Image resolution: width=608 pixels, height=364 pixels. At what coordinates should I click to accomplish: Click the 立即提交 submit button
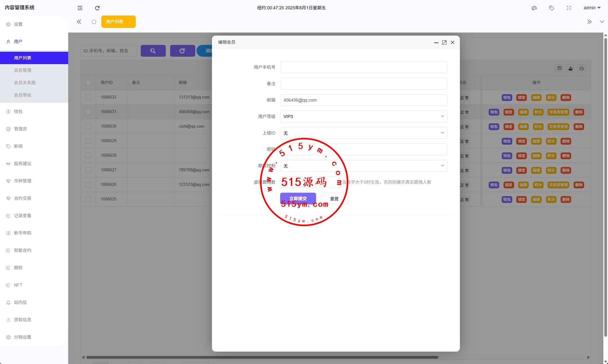(298, 199)
